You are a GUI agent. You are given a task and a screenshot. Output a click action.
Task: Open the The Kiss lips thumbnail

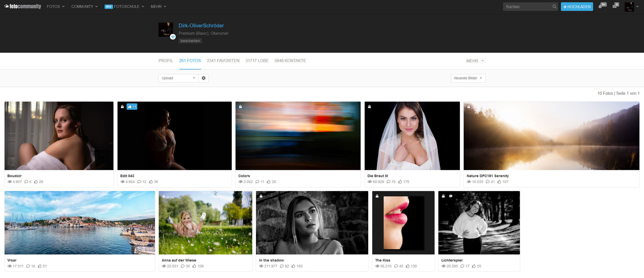click(x=403, y=223)
